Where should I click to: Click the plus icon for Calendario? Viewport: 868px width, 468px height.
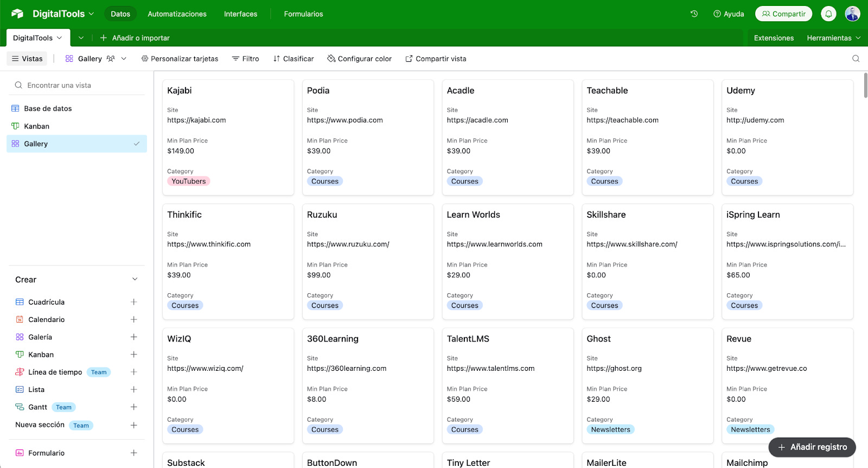coord(133,319)
